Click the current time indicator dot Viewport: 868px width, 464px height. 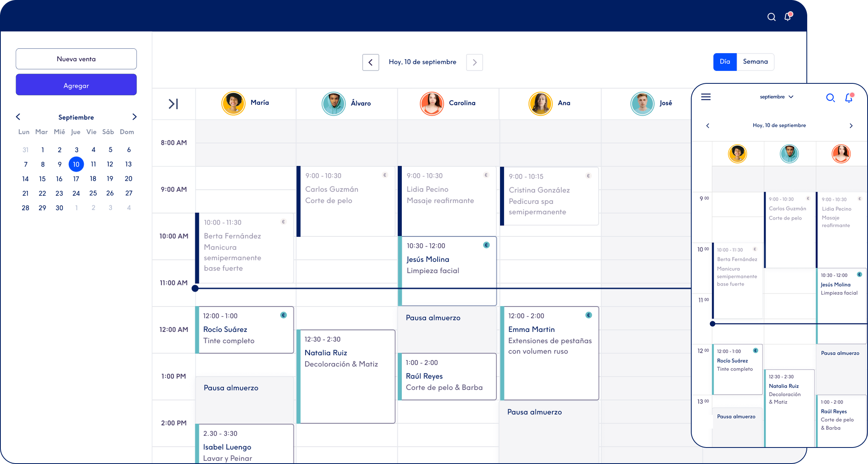click(195, 288)
